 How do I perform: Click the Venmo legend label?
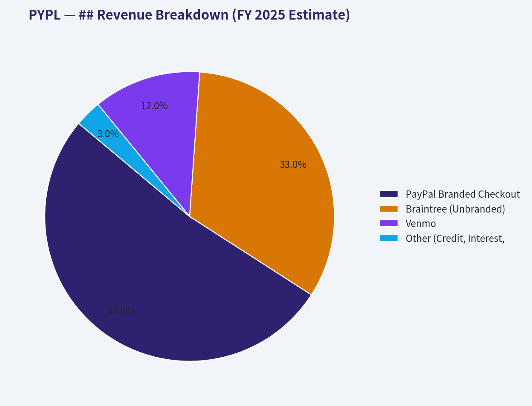click(421, 224)
